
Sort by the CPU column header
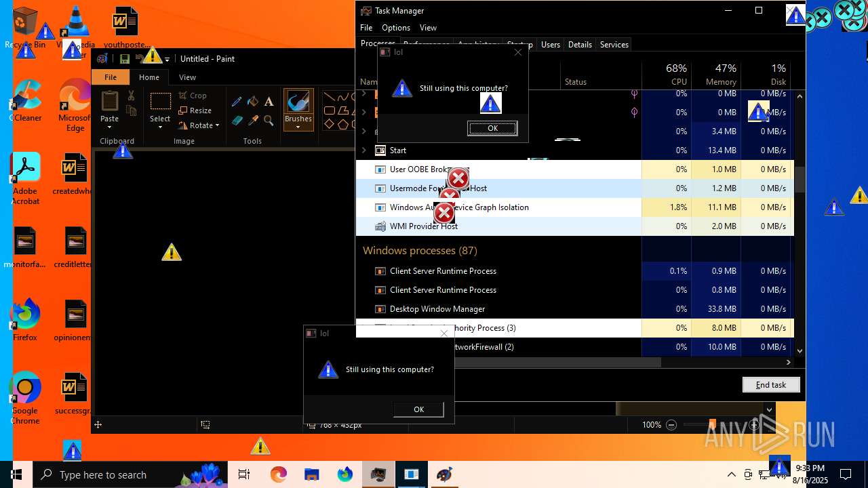coord(667,75)
